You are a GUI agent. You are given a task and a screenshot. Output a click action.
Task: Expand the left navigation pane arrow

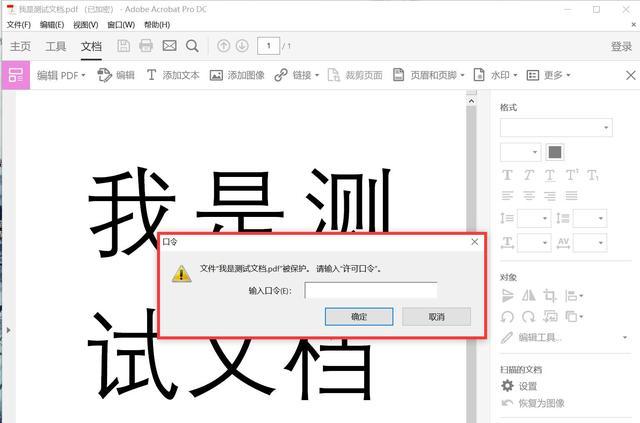pos(9,330)
